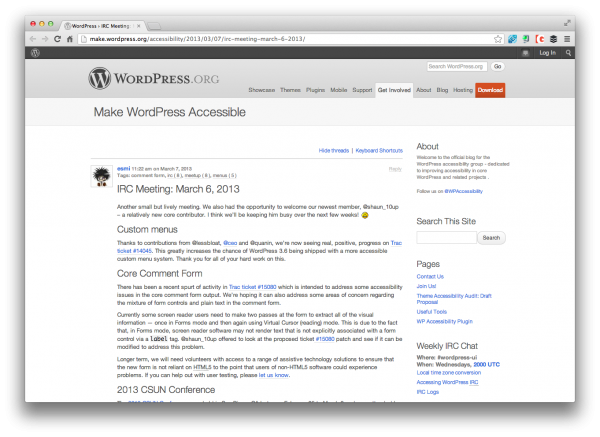Click the Reply link on post
The height and width of the screenshot is (437, 600).
click(x=395, y=169)
